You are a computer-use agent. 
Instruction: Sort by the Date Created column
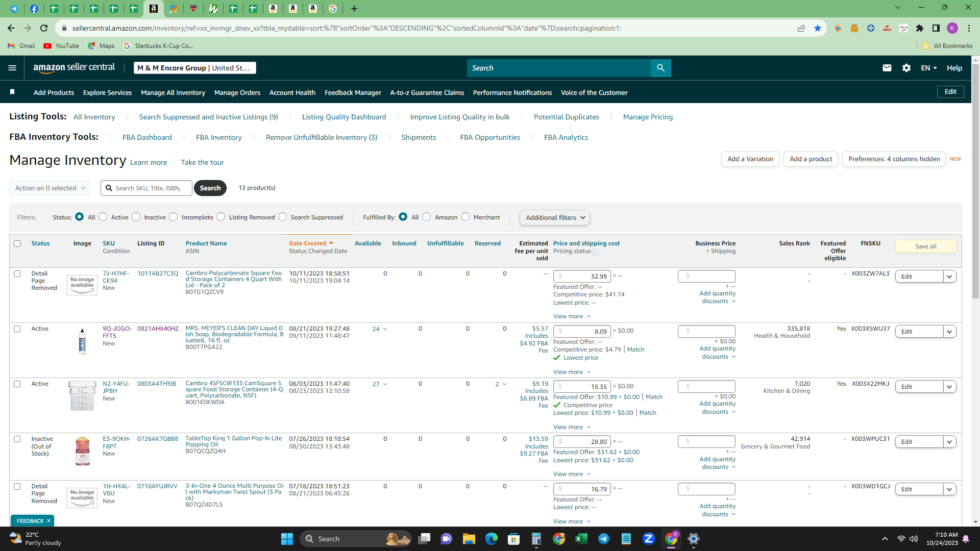point(311,243)
